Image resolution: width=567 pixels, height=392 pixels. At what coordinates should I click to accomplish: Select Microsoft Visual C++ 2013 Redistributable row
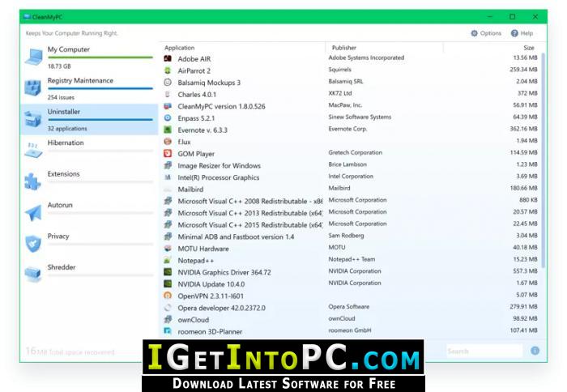click(x=351, y=213)
